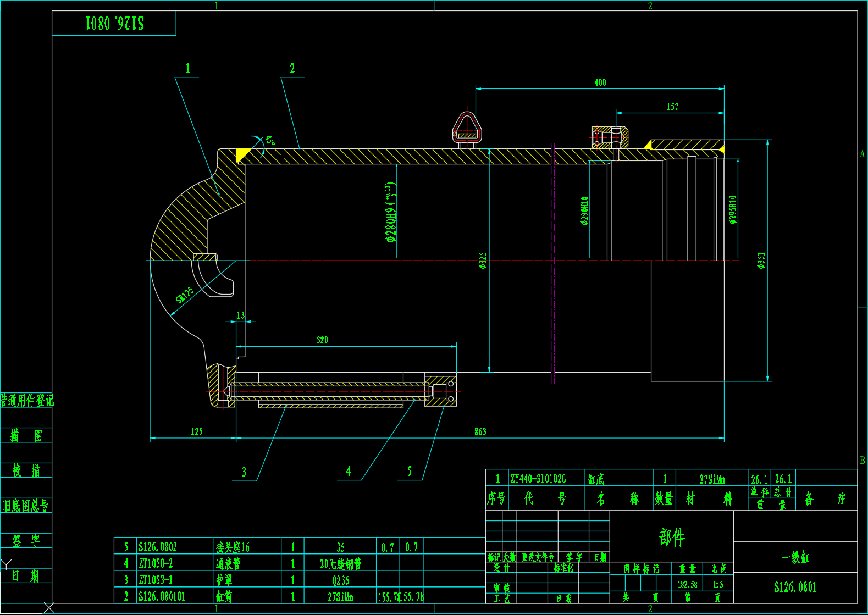Click part callout number 3 leader label
The width and height of the screenshot is (868, 615).
244,472
